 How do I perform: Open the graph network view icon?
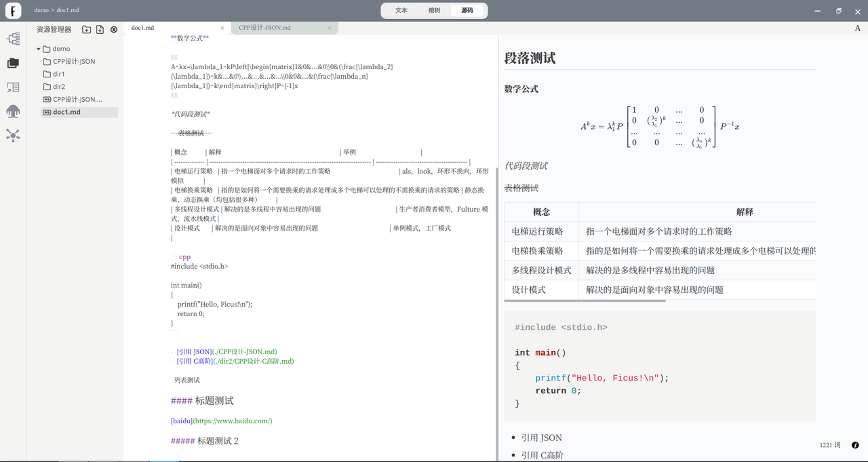tap(13, 135)
